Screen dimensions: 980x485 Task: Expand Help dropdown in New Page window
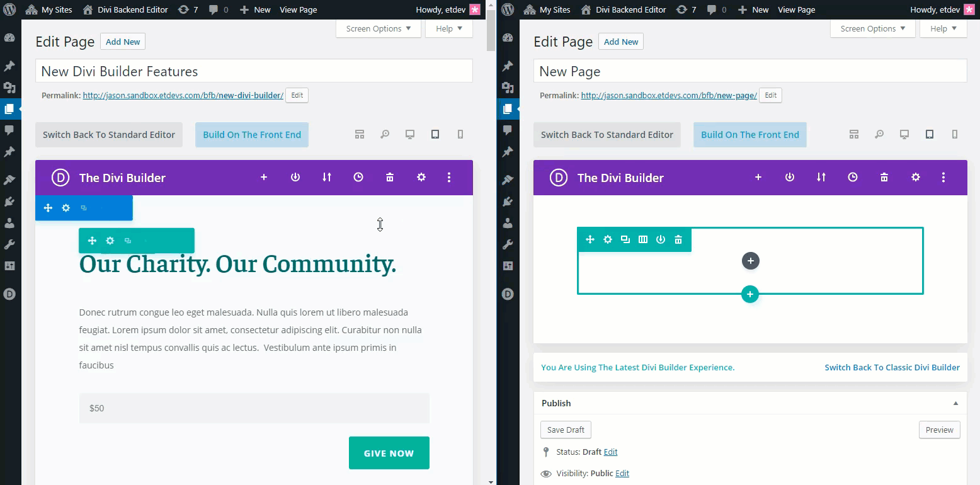(x=943, y=28)
